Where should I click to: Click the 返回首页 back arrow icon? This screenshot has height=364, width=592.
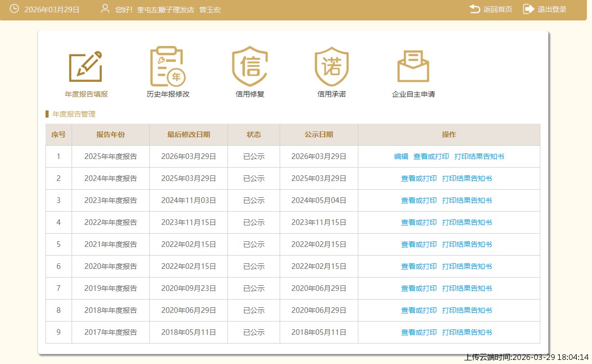(475, 9)
